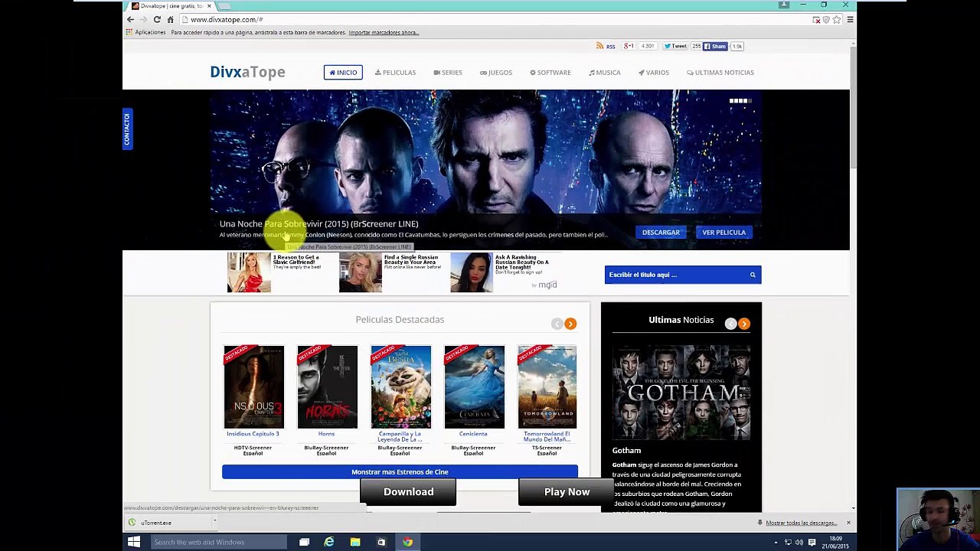Click the VER PELICULA button
This screenshot has width=980, height=551.
[724, 232]
